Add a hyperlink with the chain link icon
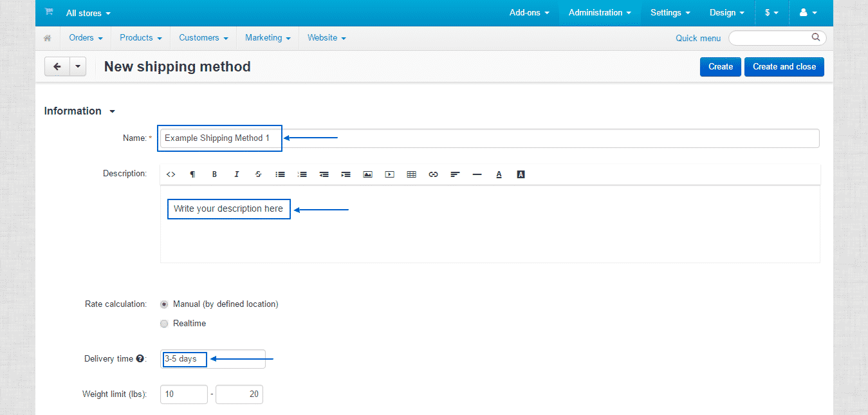This screenshot has width=868, height=415. 433,174
